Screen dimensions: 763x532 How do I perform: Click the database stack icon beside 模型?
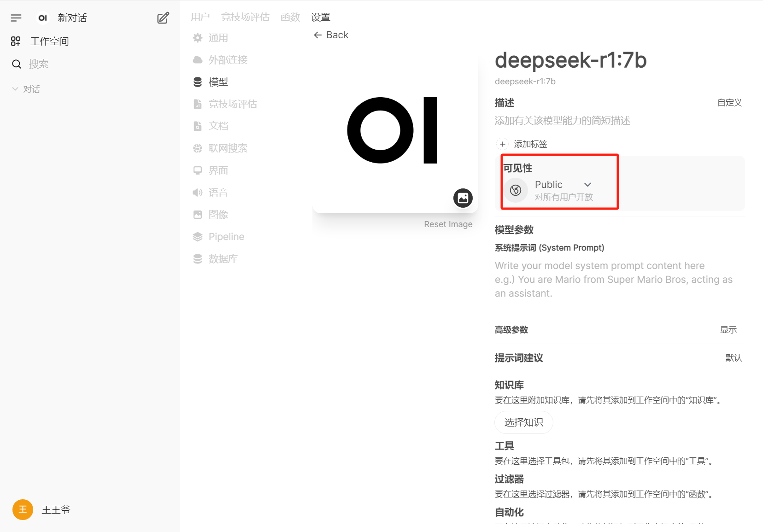(x=198, y=82)
